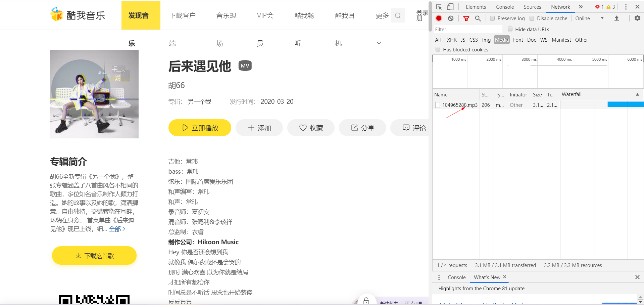Close the DevTools panel
The height and width of the screenshot is (305, 644).
pos(637,7)
